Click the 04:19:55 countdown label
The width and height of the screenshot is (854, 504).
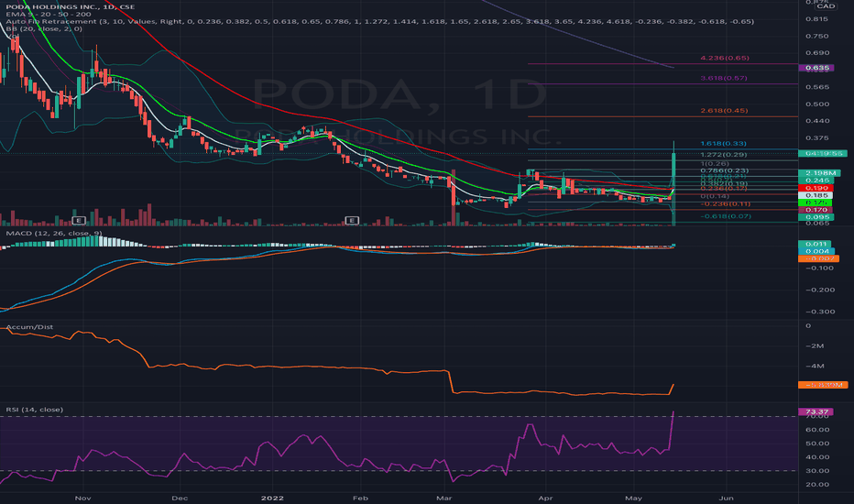(823, 154)
